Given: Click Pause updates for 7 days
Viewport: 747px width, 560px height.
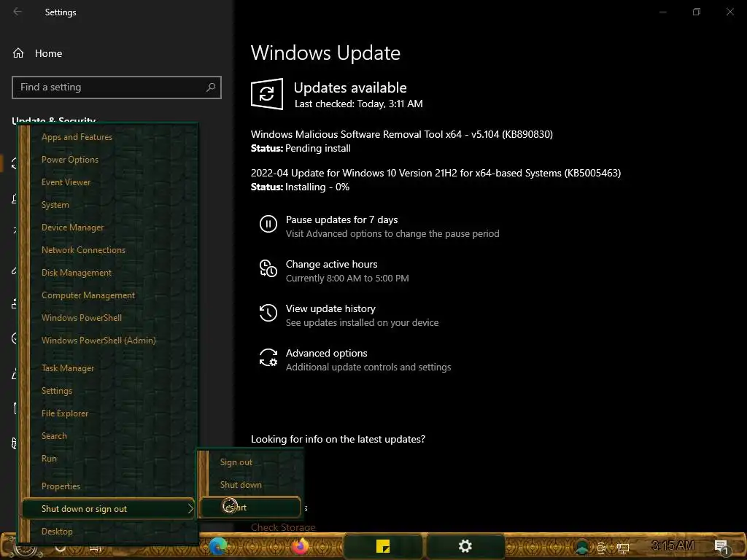Looking at the screenshot, I should (341, 220).
